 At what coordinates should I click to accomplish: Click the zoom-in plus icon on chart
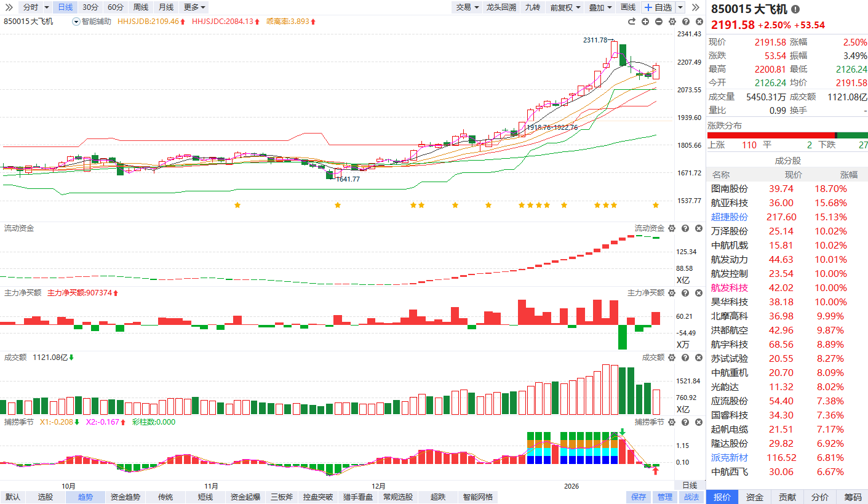(645, 22)
